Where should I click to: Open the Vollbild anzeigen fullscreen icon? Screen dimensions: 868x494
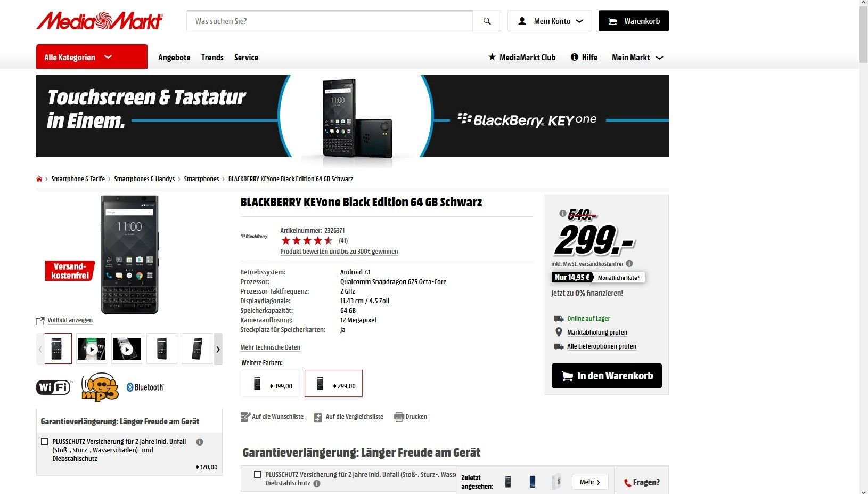pyautogui.click(x=40, y=321)
